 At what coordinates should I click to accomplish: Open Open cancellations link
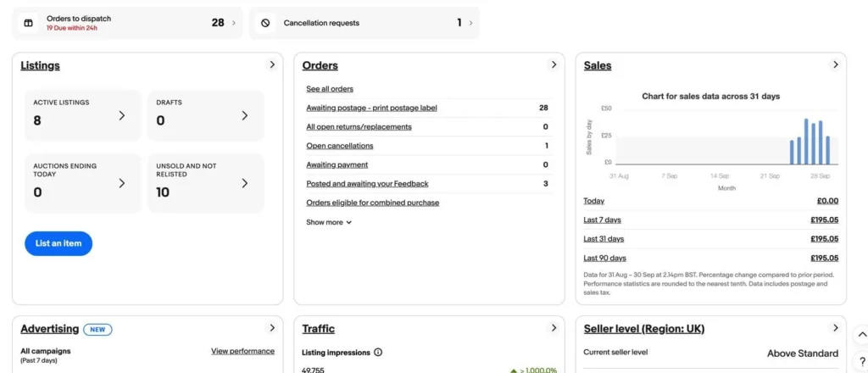339,146
